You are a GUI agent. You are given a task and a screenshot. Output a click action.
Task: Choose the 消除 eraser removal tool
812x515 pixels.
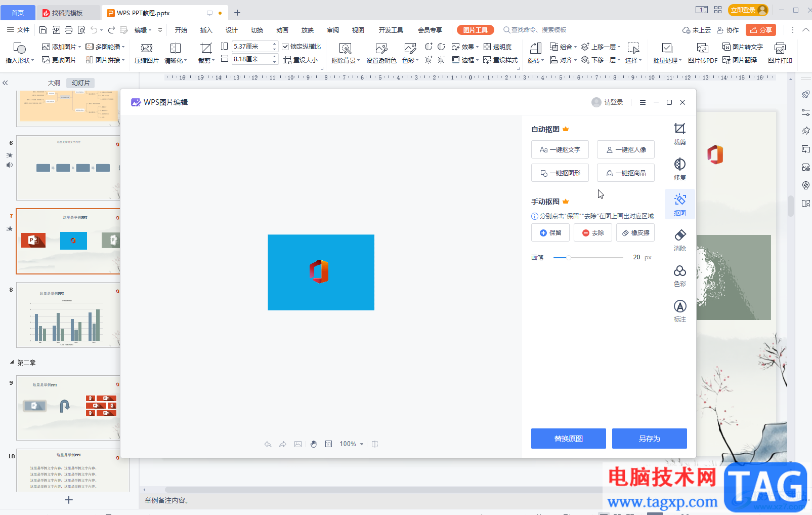point(679,240)
